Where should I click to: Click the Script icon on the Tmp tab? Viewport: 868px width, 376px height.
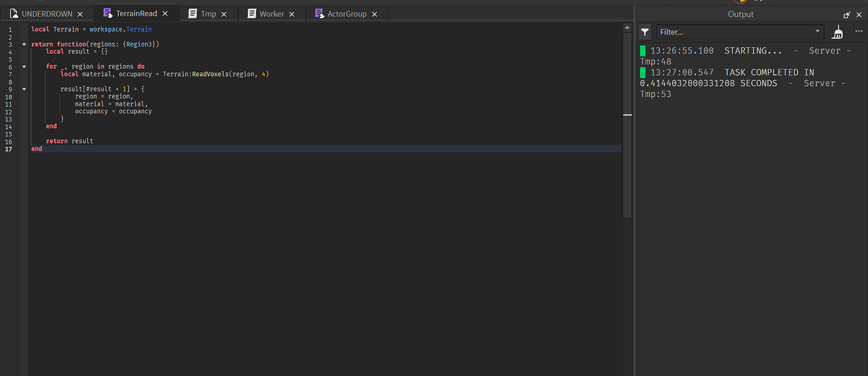(192, 13)
